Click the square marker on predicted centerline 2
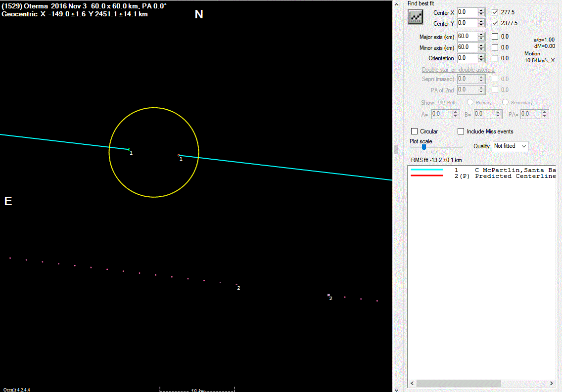The width and height of the screenshot is (562, 392). 328,295
